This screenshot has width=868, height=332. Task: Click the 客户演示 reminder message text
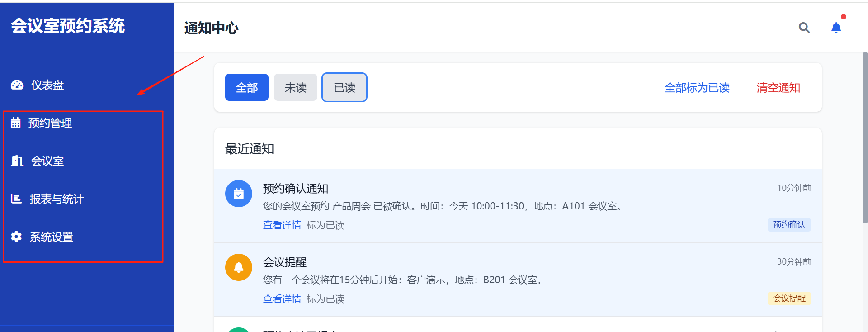pos(404,280)
